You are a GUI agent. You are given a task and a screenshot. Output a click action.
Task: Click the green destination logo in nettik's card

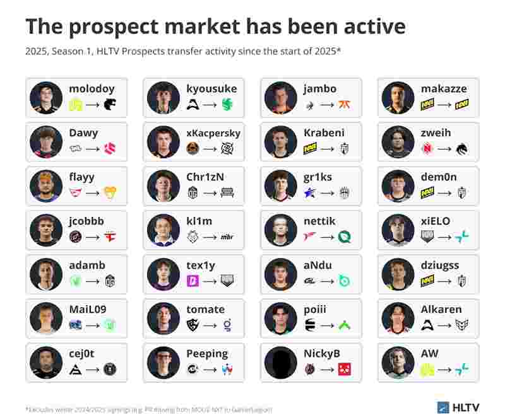point(345,237)
